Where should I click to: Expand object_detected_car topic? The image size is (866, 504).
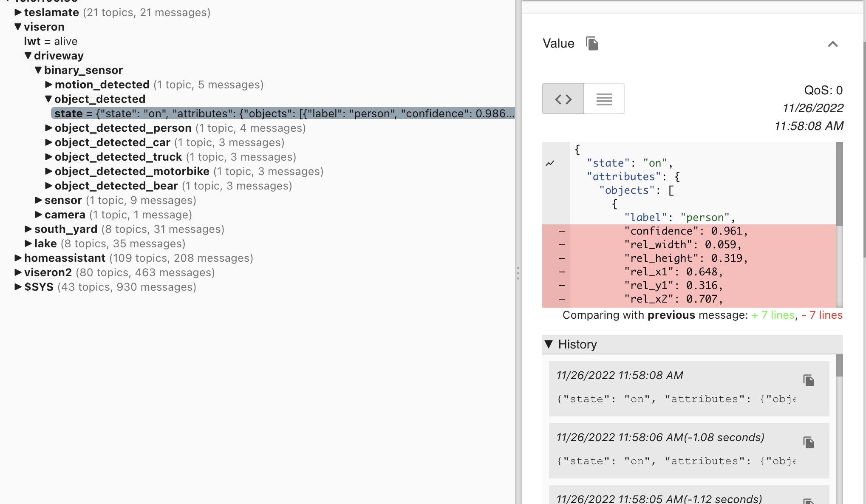(48, 142)
